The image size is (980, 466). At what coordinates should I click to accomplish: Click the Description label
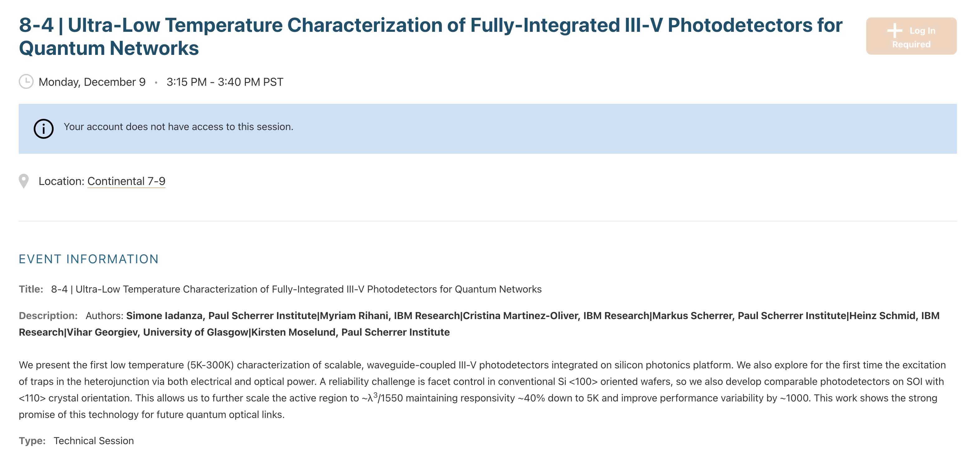point(48,316)
